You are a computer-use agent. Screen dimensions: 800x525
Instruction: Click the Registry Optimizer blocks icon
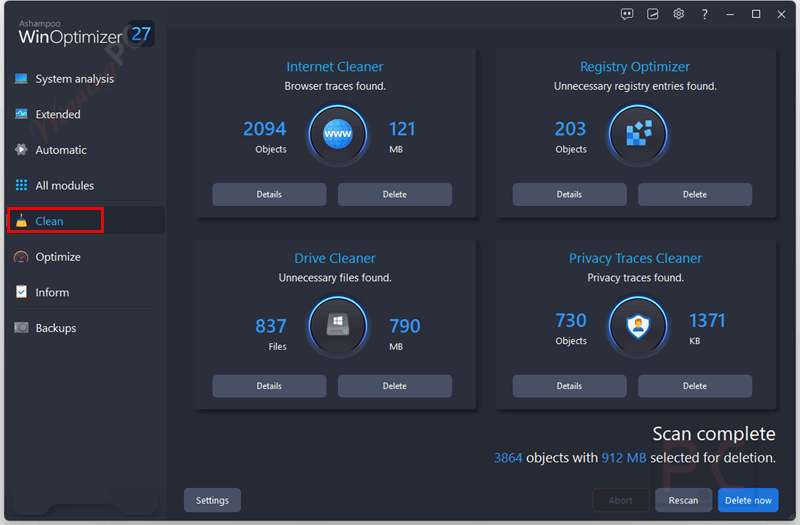pos(638,135)
